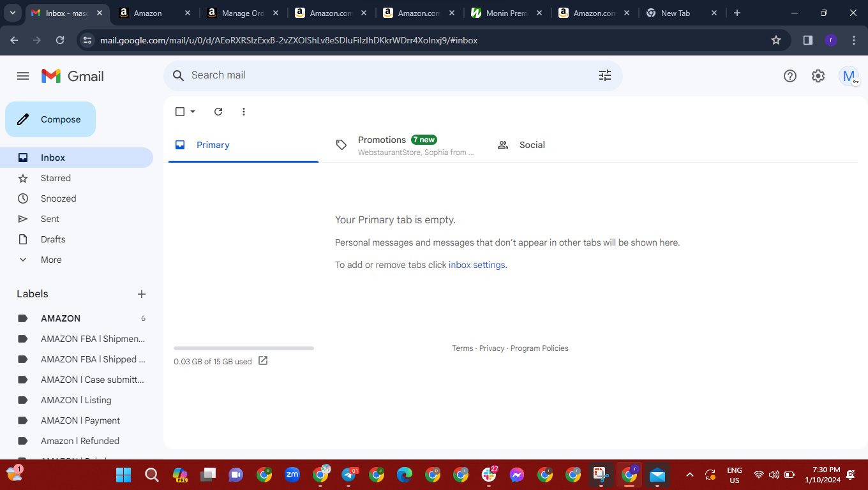Viewport: 868px width, 490px height.
Task: View site information icon in address bar
Action: 87,40
